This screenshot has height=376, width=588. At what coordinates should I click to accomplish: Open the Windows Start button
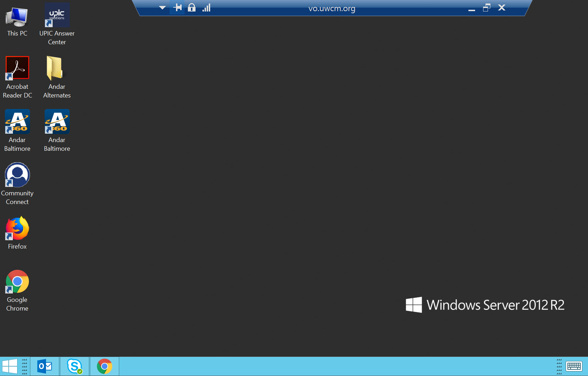point(10,366)
